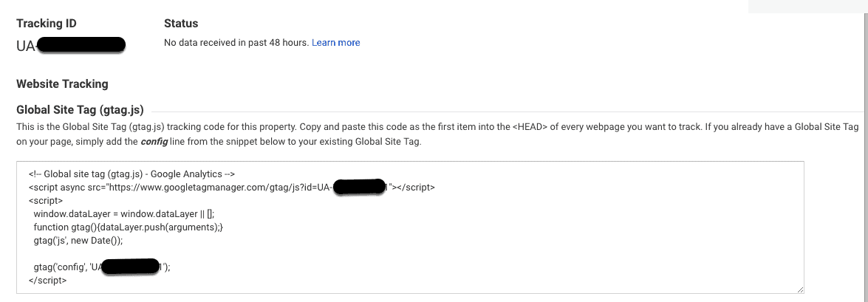The image size is (868, 302).
Task: Click the gtag('config' line in snippet
Action: click(102, 267)
